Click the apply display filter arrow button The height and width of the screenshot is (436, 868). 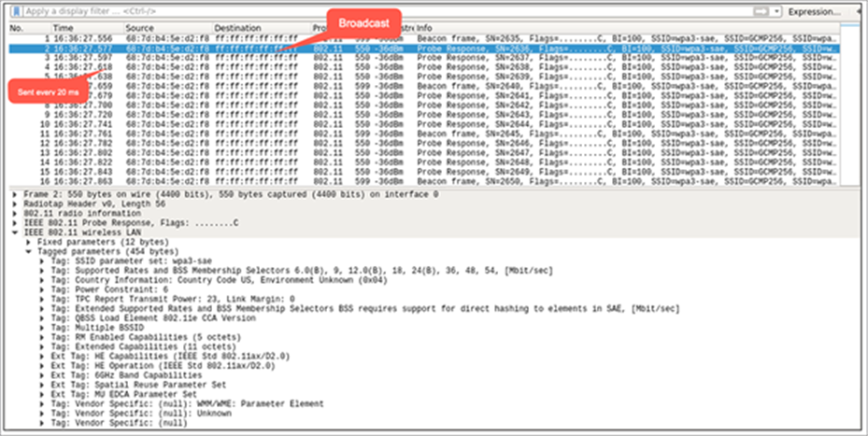(762, 11)
